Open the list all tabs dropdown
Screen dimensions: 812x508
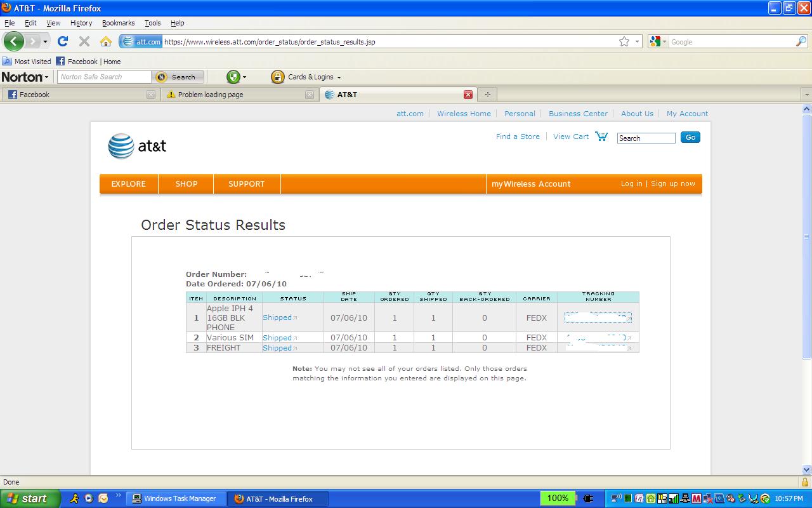(x=807, y=95)
